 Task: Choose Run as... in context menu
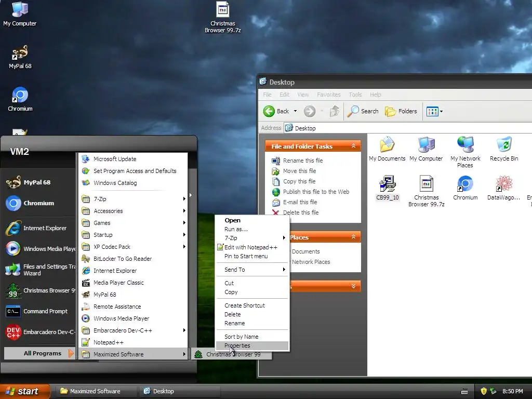[x=252, y=229]
